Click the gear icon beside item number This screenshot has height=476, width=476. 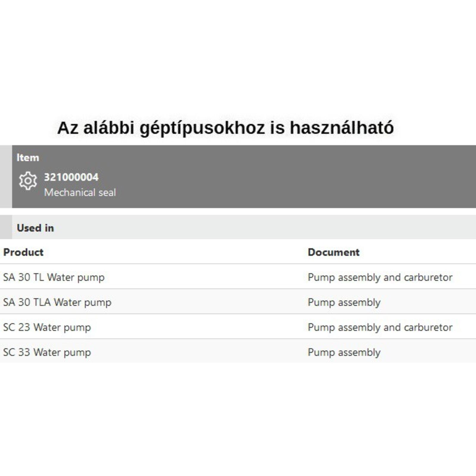coord(28,181)
